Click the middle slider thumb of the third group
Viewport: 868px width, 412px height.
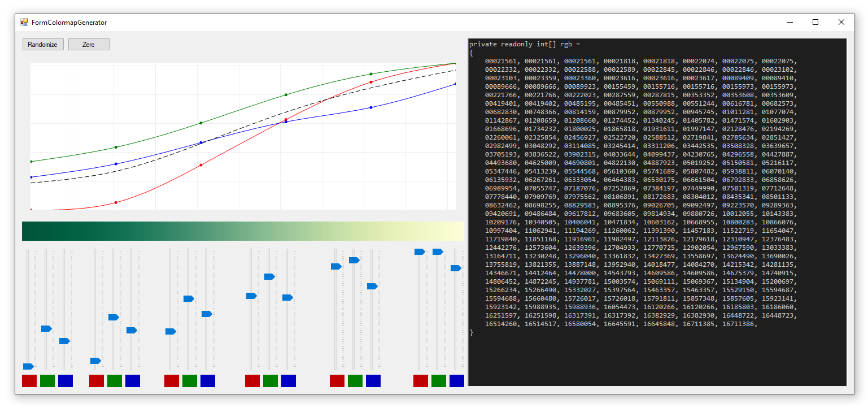pos(188,298)
